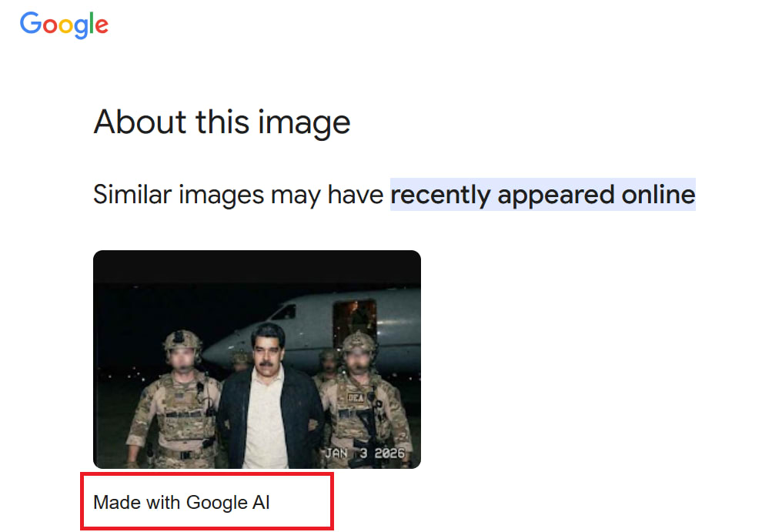The height and width of the screenshot is (532, 772).
Task: Click the yellow o in the Google logo
Action: pos(65,28)
